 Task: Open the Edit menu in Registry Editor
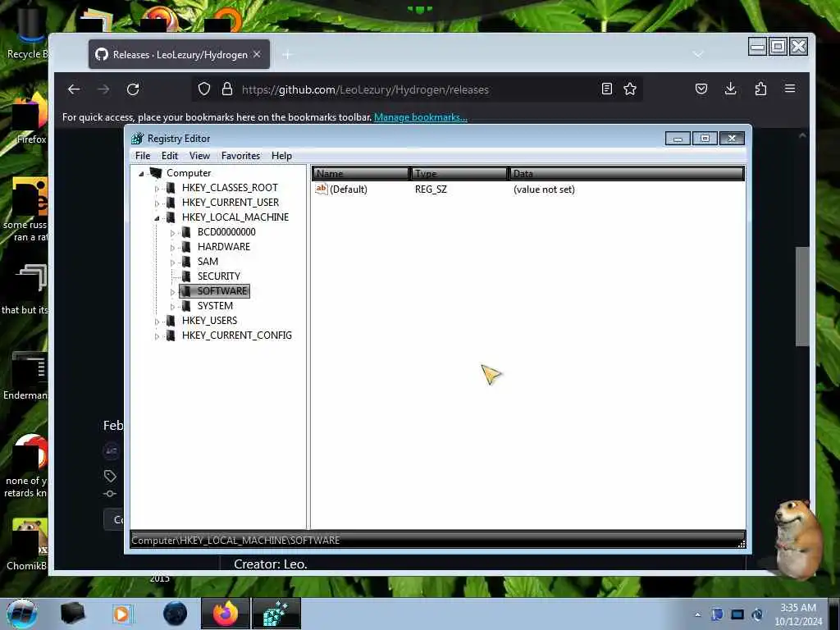tap(169, 156)
